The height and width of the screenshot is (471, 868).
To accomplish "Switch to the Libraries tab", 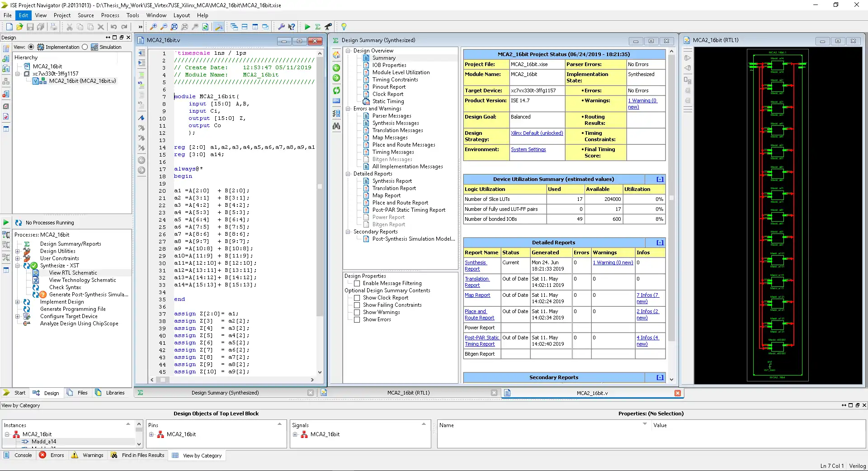I will pos(110,393).
